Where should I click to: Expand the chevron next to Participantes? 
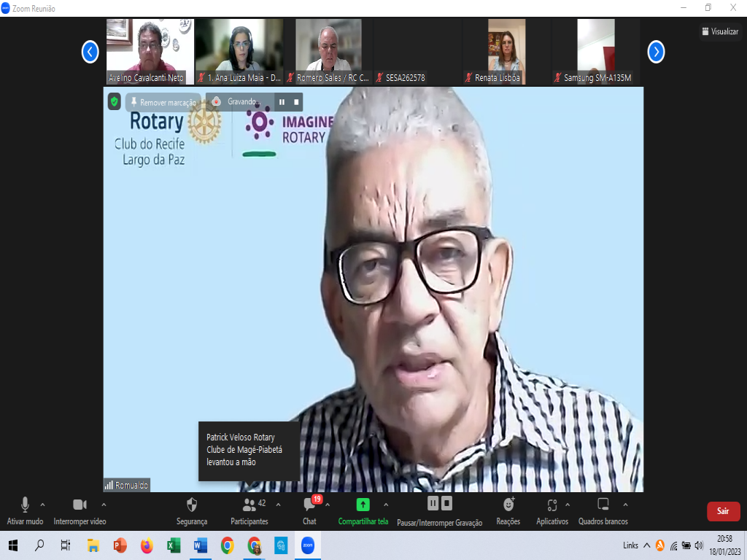click(278, 504)
